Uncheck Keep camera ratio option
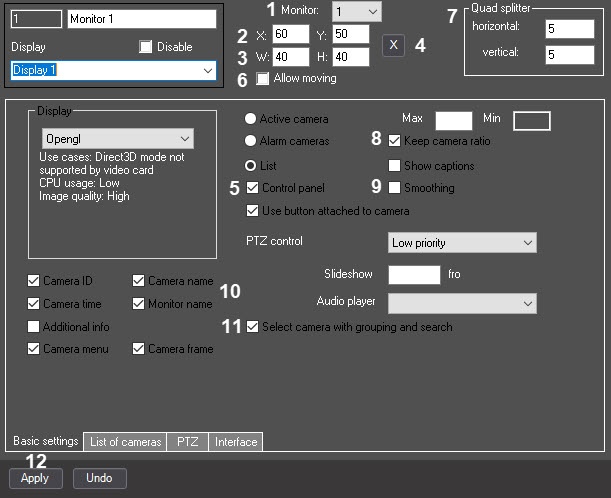The width and height of the screenshot is (611, 498). point(395,142)
